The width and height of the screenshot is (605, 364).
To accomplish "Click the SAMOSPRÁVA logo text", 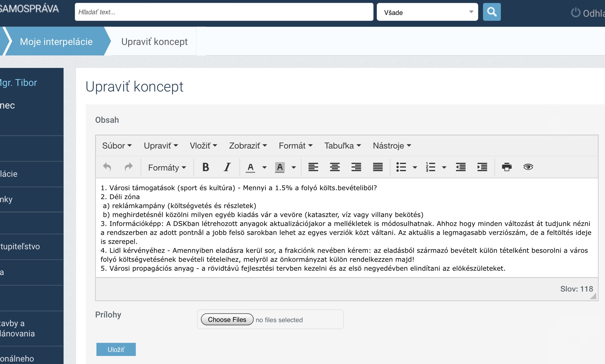I will 29,9.
